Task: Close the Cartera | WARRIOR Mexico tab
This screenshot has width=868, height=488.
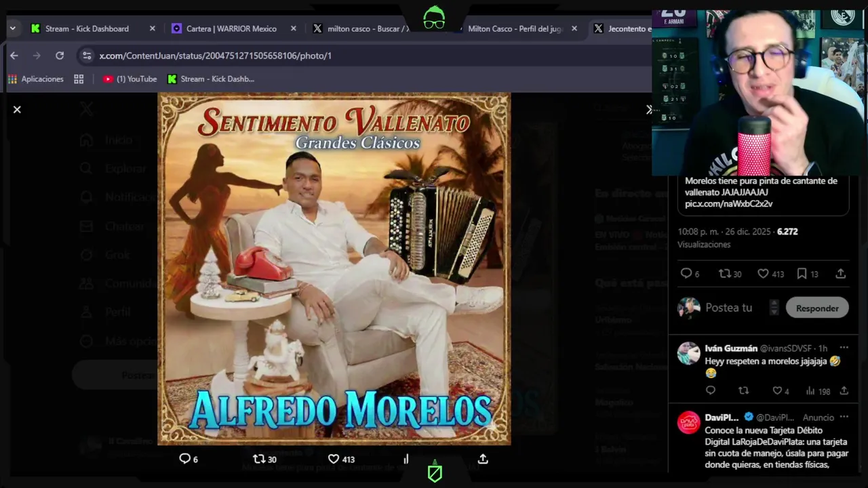Action: (294, 28)
